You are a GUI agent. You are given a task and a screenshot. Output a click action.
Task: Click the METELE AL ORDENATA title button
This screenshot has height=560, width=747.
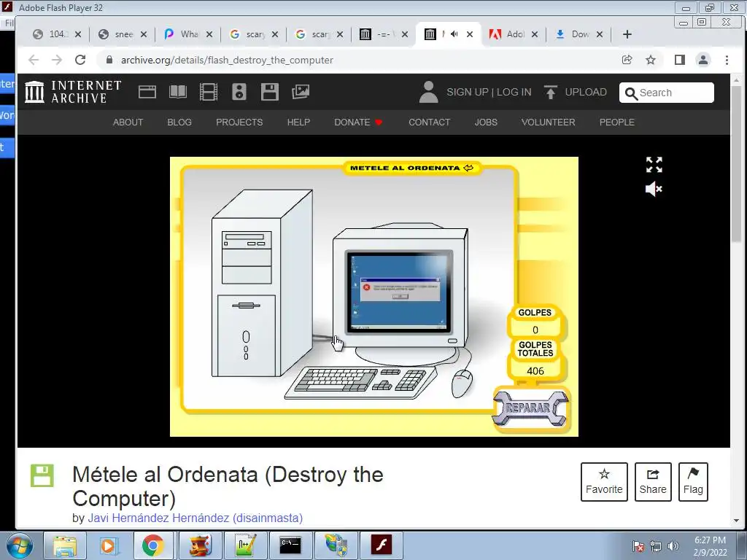411,168
